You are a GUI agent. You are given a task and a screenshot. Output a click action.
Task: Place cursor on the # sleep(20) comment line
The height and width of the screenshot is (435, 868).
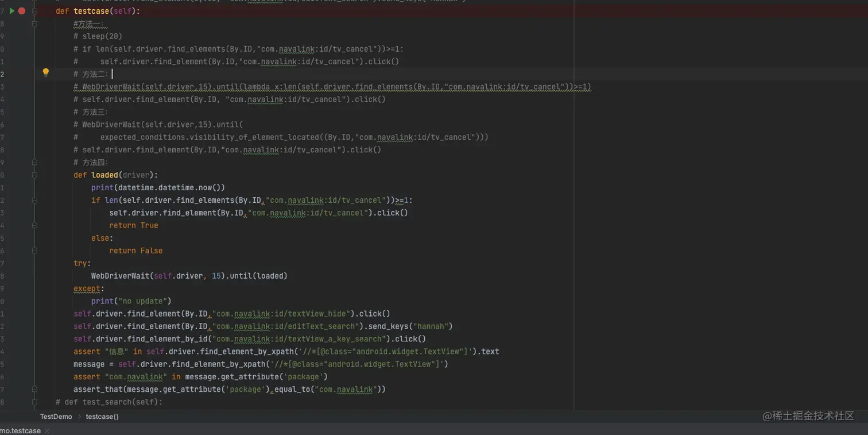click(98, 36)
